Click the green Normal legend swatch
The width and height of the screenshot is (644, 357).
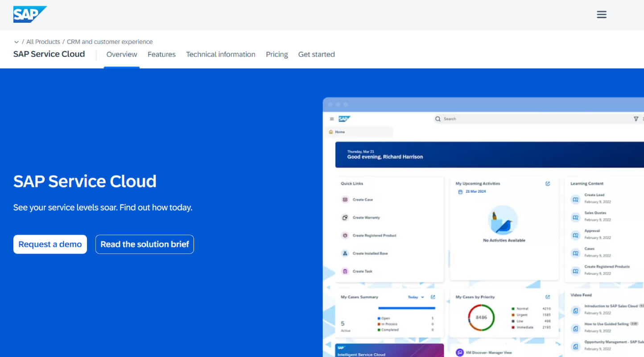[x=513, y=309]
